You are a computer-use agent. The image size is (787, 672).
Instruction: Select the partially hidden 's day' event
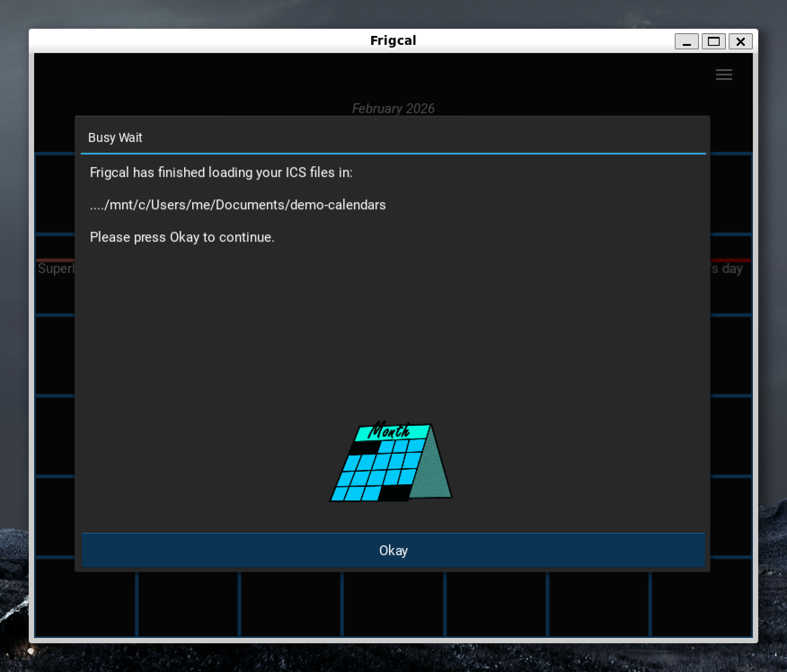point(727,269)
